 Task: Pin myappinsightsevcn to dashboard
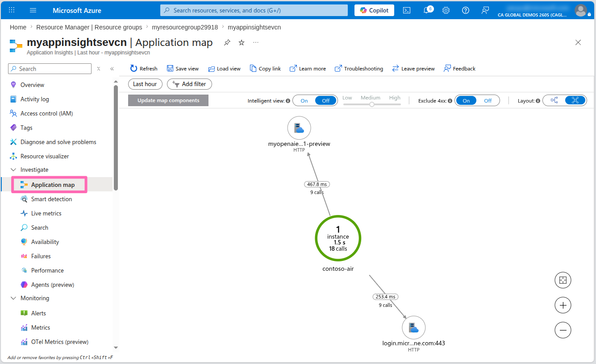227,42
